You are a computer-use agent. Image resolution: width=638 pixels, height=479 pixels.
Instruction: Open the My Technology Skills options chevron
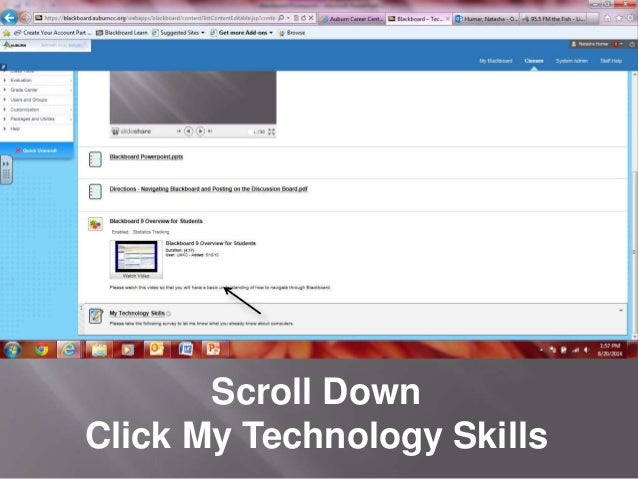[x=621, y=311]
